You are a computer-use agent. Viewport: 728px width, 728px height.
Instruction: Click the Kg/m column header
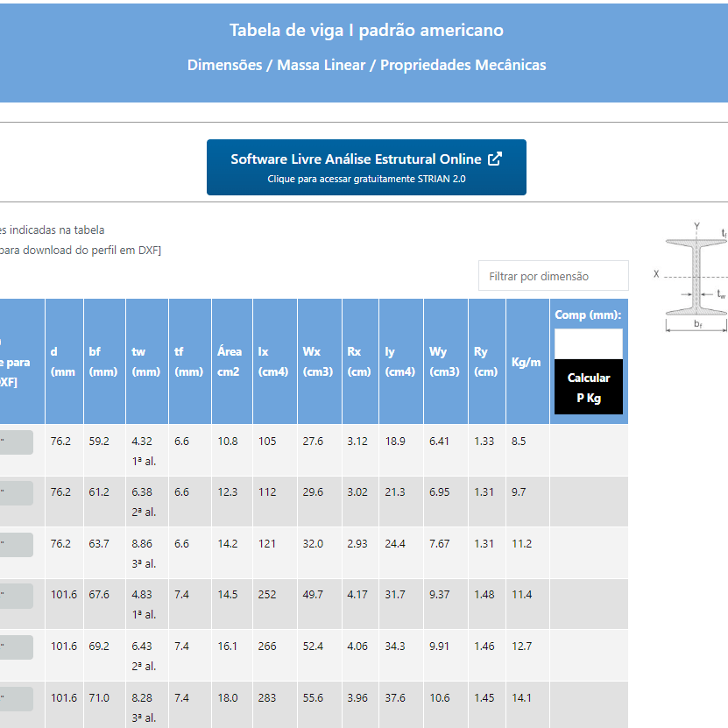click(527, 362)
